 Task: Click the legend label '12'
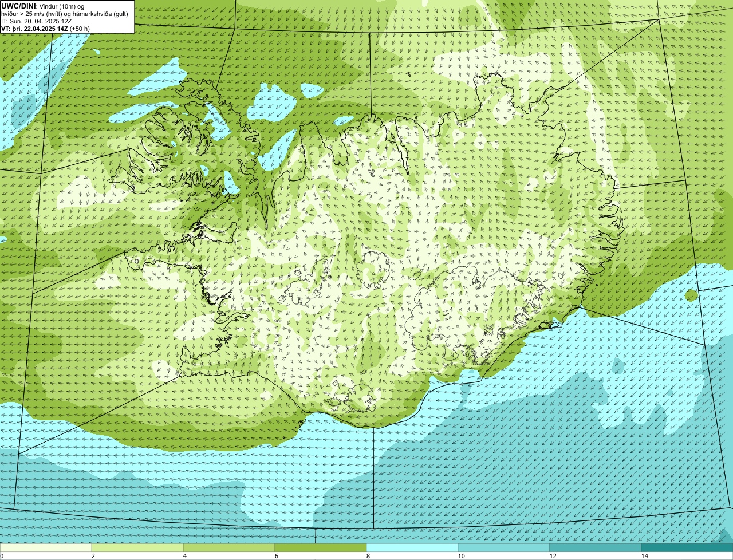point(553,556)
